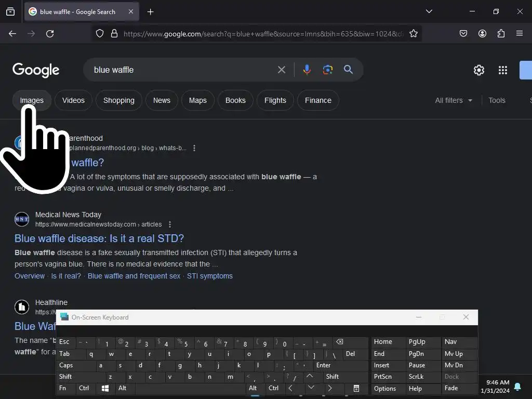Switch to the Shopping filter

[119, 100]
